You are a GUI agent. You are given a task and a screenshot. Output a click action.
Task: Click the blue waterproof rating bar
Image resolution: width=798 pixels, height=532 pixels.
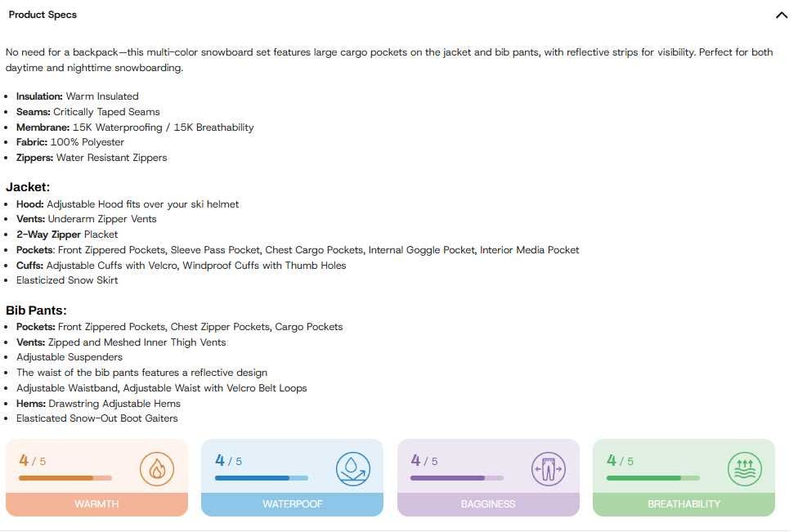click(261, 478)
